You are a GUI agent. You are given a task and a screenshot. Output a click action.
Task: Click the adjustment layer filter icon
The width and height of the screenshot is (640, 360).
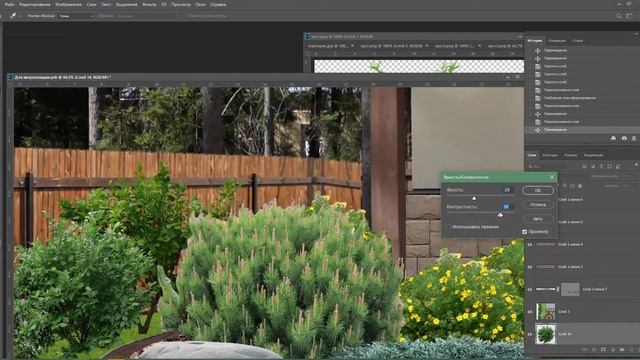(593, 167)
